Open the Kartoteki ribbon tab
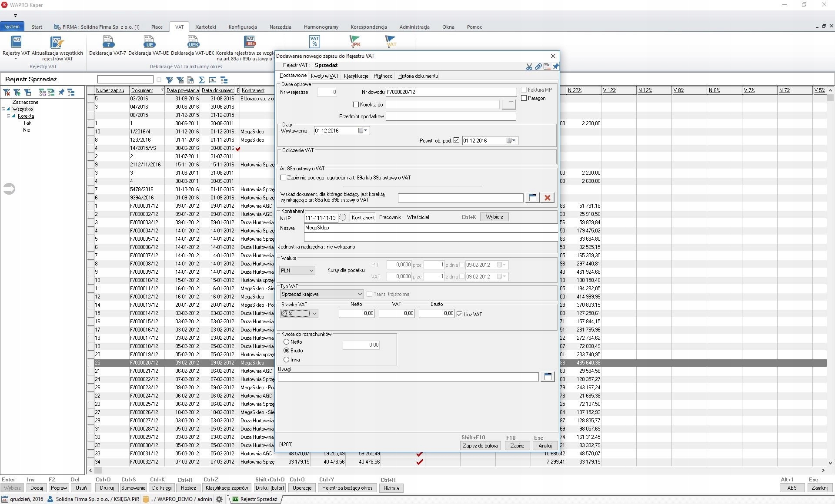Viewport: 835px width, 504px height. tap(206, 27)
